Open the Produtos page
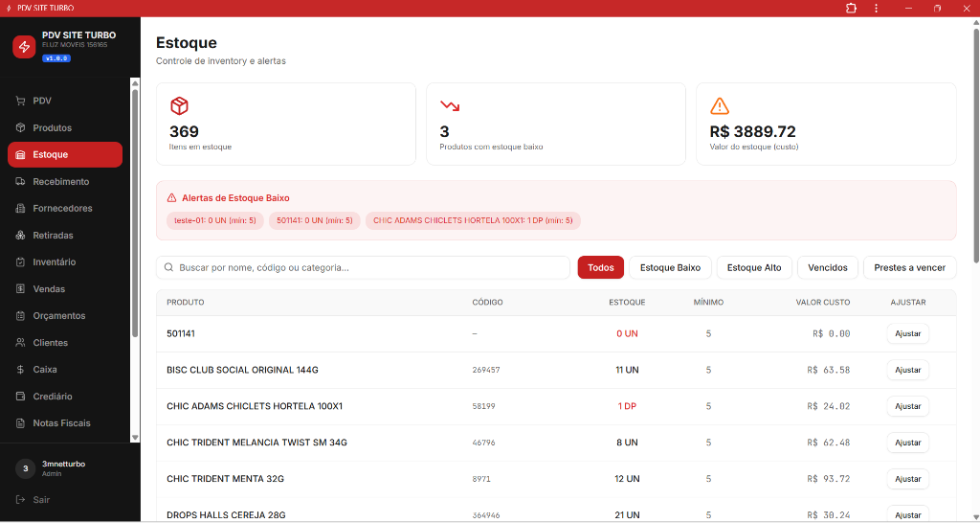980x523 pixels. 65,127
